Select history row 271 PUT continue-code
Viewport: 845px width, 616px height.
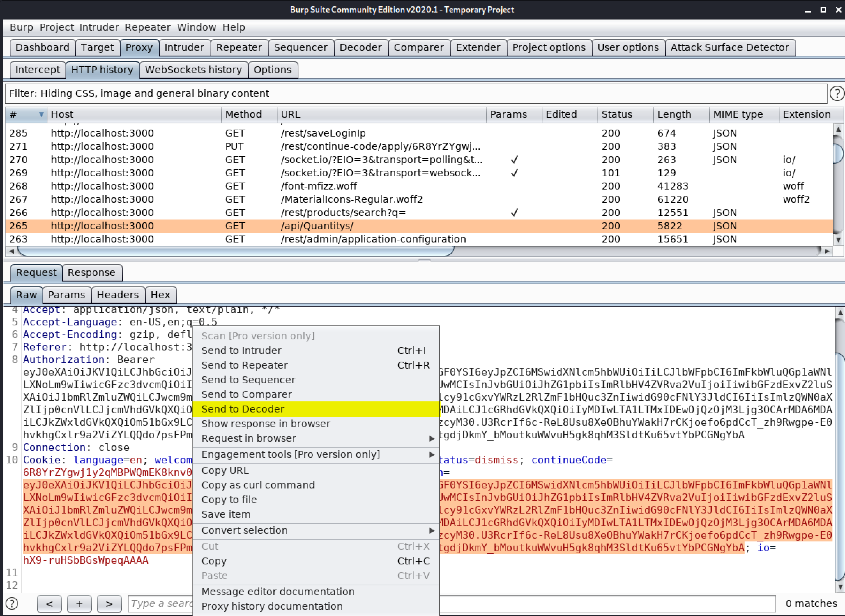[x=419, y=147]
